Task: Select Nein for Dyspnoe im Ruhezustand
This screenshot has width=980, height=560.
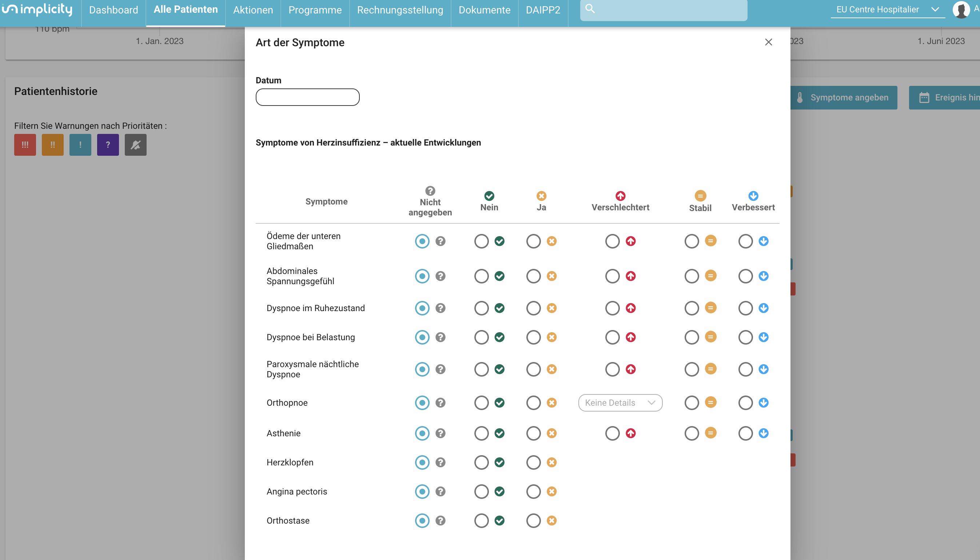Action: point(481,308)
